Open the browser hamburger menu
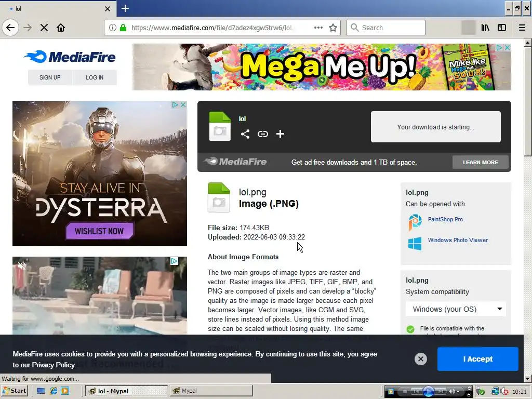The width and height of the screenshot is (532, 399). [522, 28]
